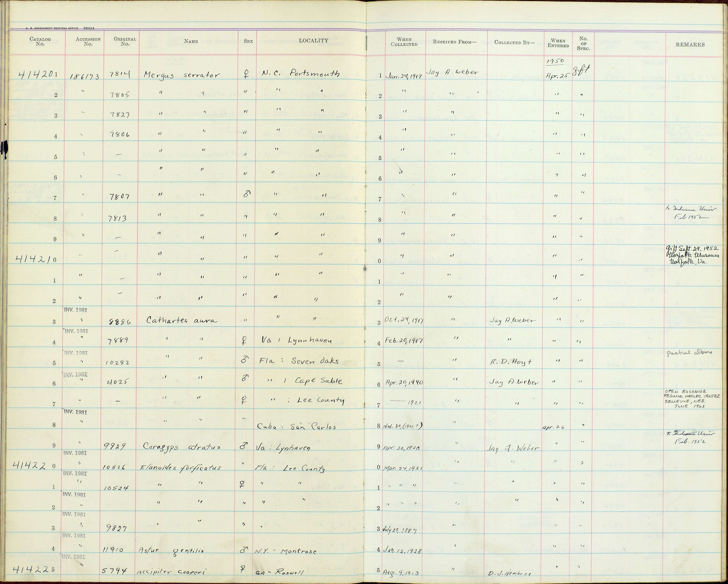Click the 'Sex' column header
728x584 pixels.
point(248,41)
